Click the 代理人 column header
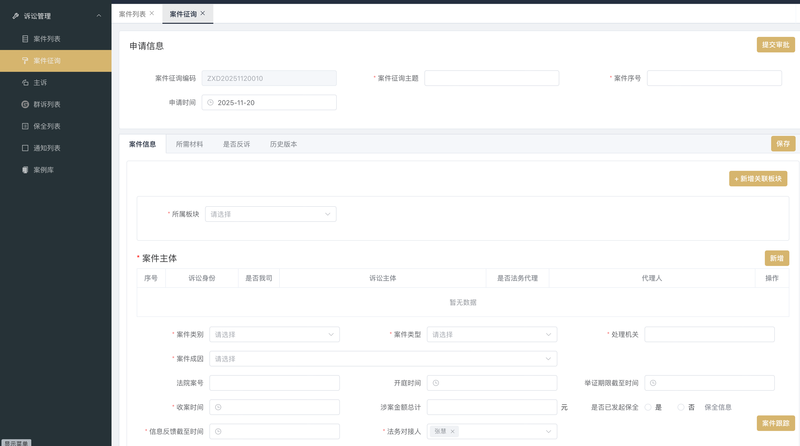 [x=652, y=278]
